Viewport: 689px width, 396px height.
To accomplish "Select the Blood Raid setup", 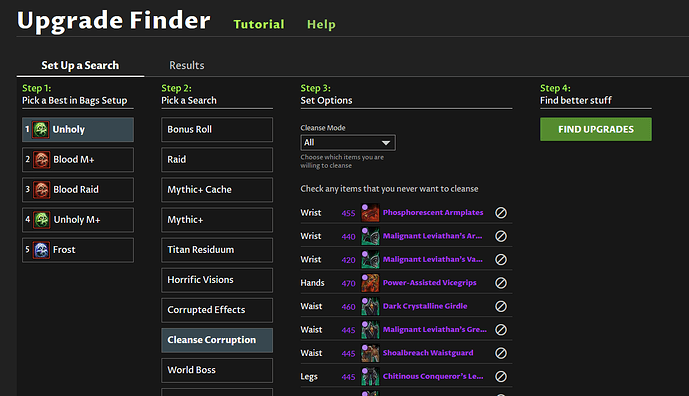I will [78, 190].
